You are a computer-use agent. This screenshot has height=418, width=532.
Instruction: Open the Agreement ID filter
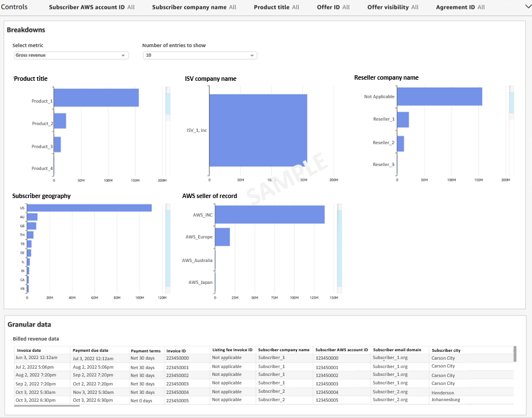click(x=460, y=8)
